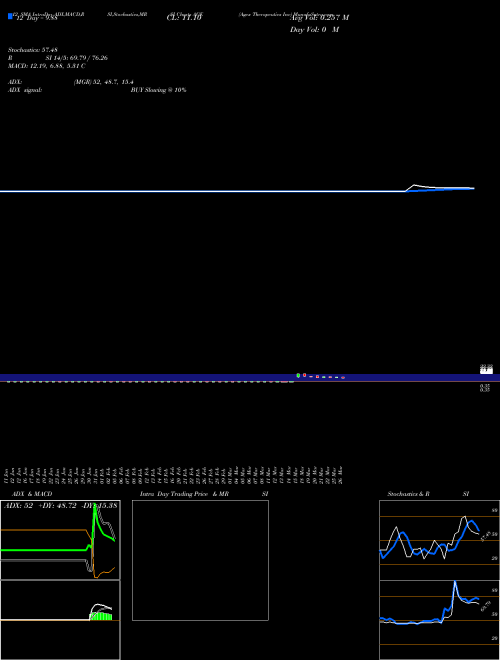This screenshot has width=500, height=660.
Task: Select the 'MACD: 12.19, 6.88, 5.31 C' line
Action: [47, 66]
